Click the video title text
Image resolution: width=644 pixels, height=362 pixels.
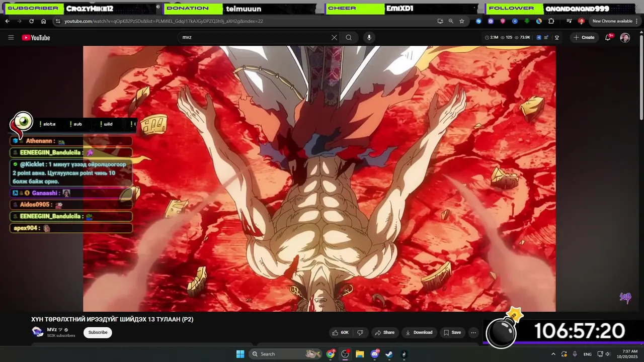pyautogui.click(x=112, y=319)
